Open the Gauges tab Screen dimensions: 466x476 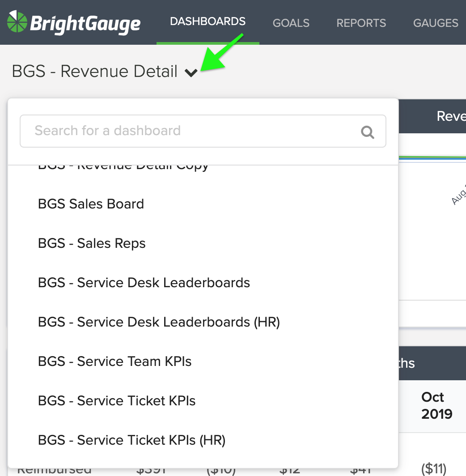(x=436, y=23)
